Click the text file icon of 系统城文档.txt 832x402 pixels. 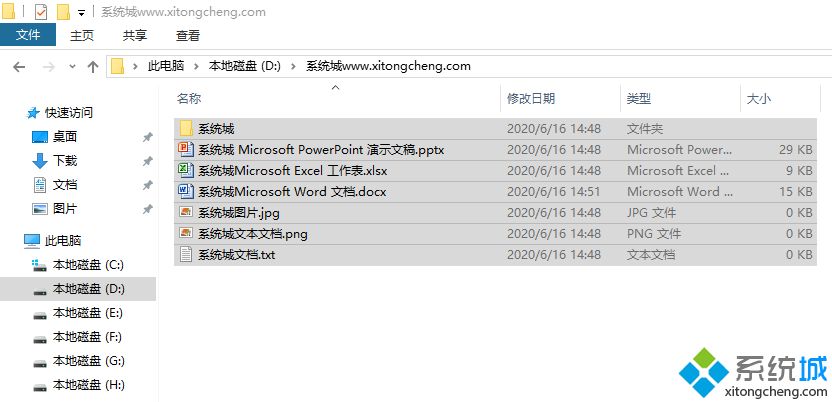click(x=186, y=255)
